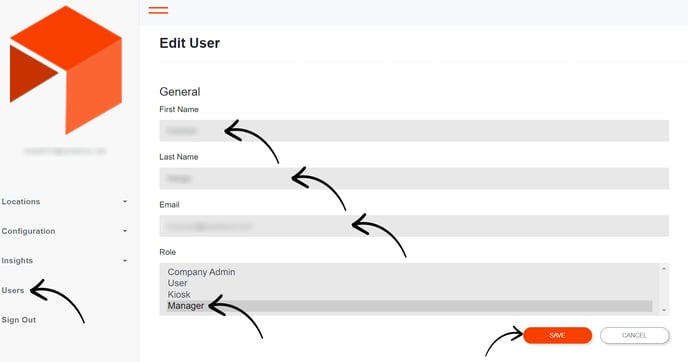This screenshot has height=362, width=688.
Task: Click the blurred account email in sidebar
Action: (65, 151)
